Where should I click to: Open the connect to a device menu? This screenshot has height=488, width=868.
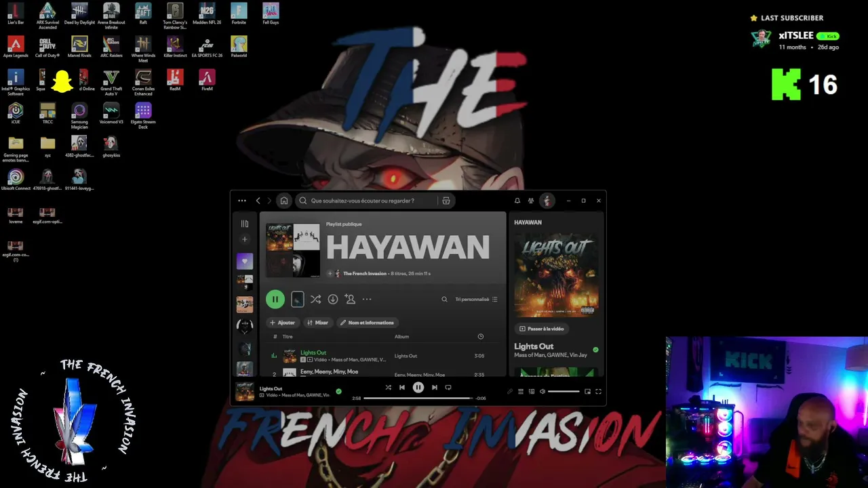click(532, 391)
